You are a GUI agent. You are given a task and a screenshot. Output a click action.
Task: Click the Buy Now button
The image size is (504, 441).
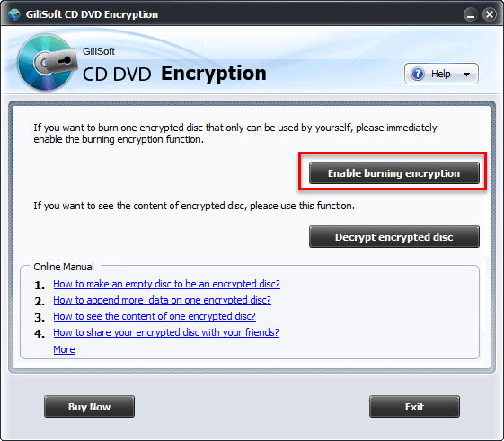point(89,407)
